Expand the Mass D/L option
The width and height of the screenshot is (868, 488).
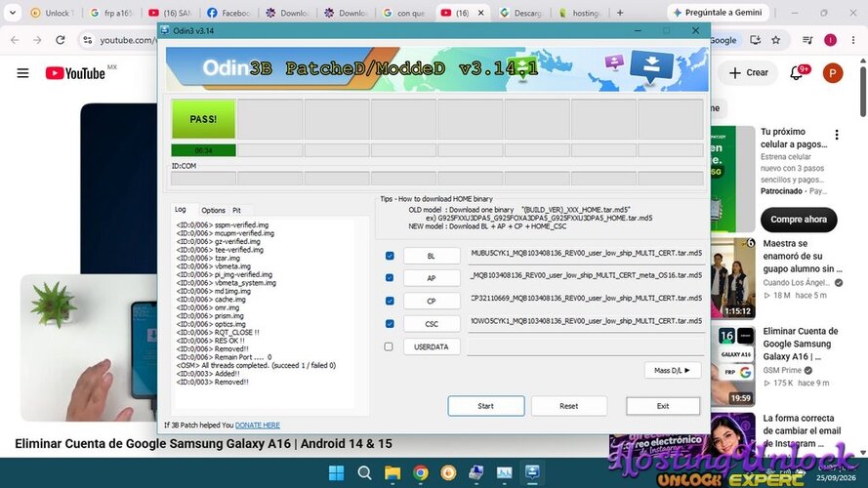click(673, 370)
